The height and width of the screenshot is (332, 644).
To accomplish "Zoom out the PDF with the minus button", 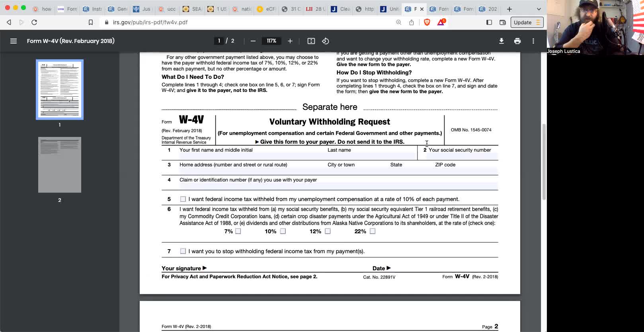I will [x=253, y=41].
